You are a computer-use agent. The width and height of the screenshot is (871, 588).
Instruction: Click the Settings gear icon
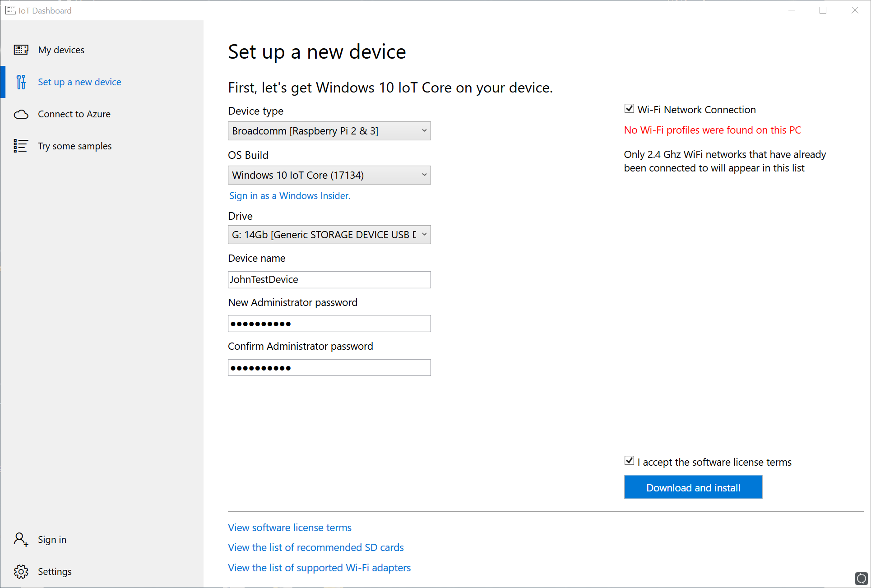(x=21, y=571)
